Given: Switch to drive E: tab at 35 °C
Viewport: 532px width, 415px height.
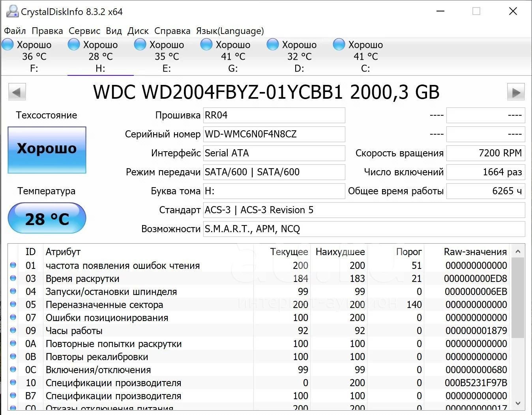Looking at the screenshot, I should [x=167, y=56].
